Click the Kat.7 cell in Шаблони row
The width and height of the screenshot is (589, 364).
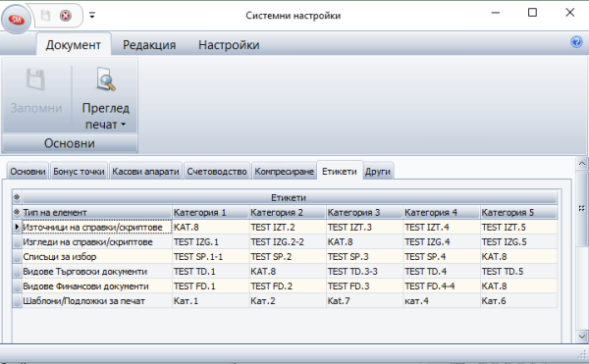pos(365,301)
